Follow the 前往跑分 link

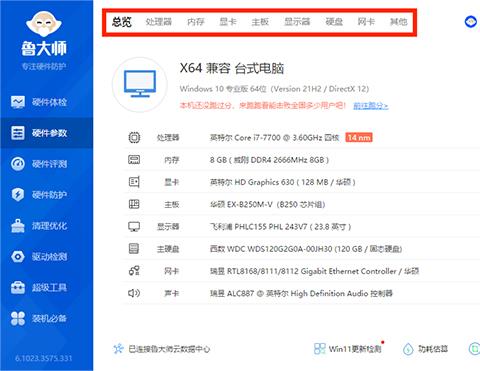[x=371, y=106]
